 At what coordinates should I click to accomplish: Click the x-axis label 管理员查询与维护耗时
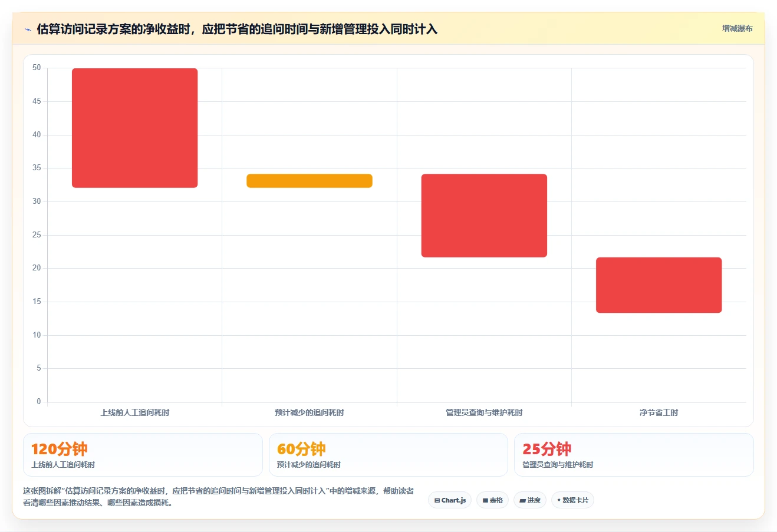[484, 412]
